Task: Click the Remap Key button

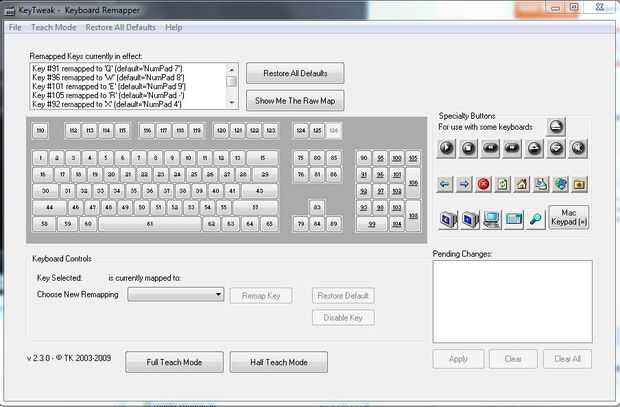Action: pyautogui.click(x=261, y=295)
